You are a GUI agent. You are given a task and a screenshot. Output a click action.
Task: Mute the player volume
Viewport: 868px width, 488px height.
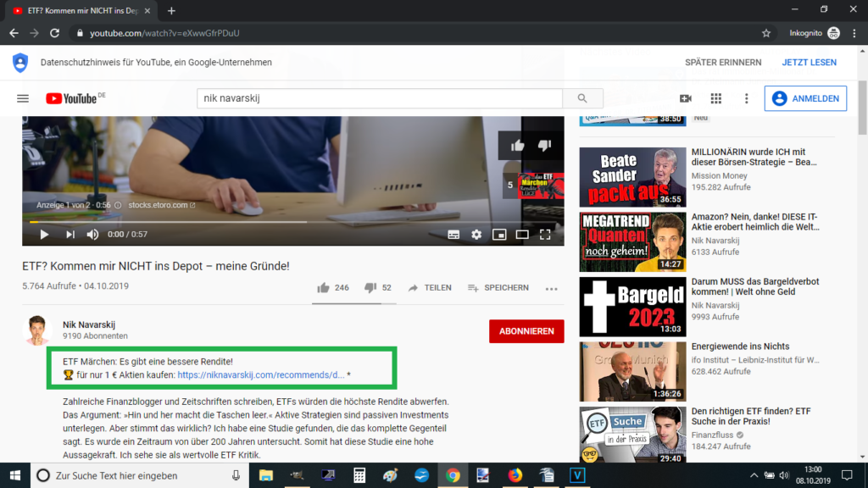pos(92,235)
